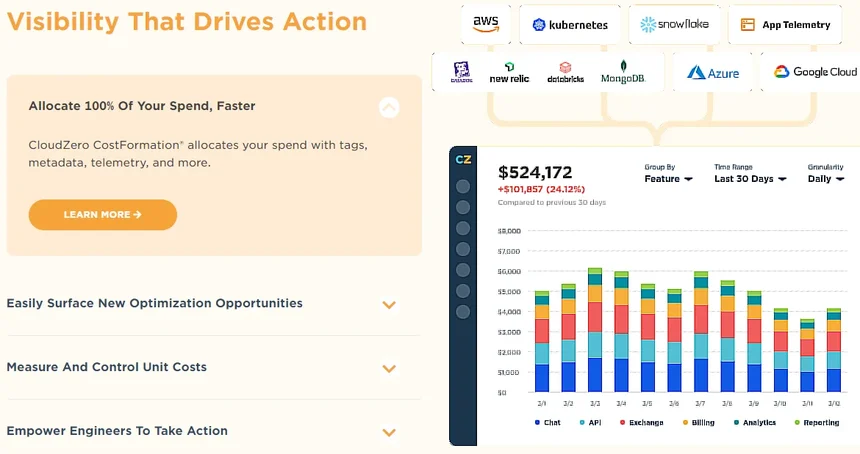Click the Chat legend color dot
Image resolution: width=860 pixels, height=454 pixels.
(537, 423)
